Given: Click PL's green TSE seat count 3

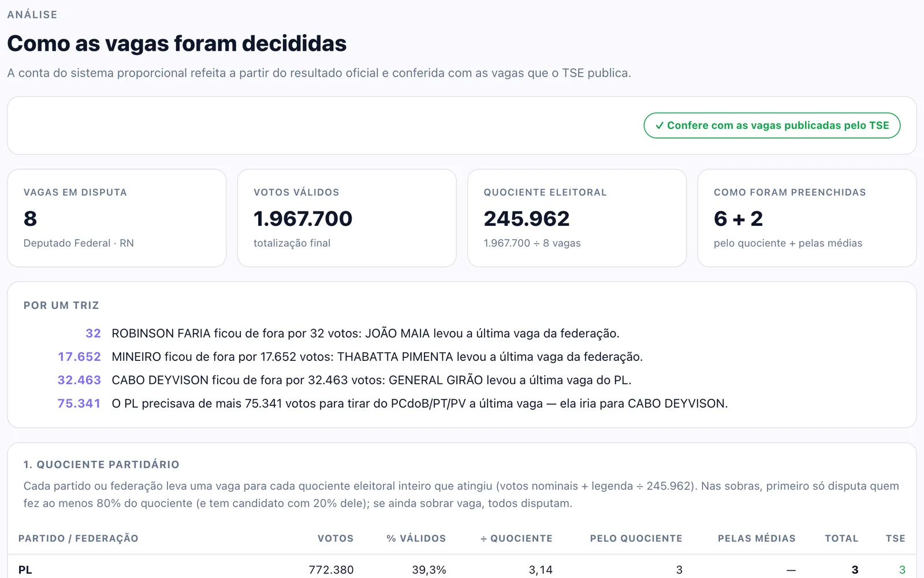Looking at the screenshot, I should pos(902,570).
